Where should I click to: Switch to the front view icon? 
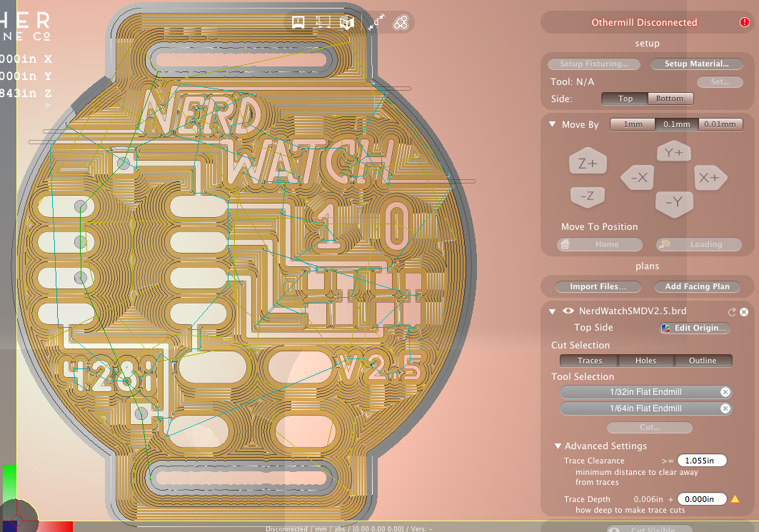[x=298, y=22]
